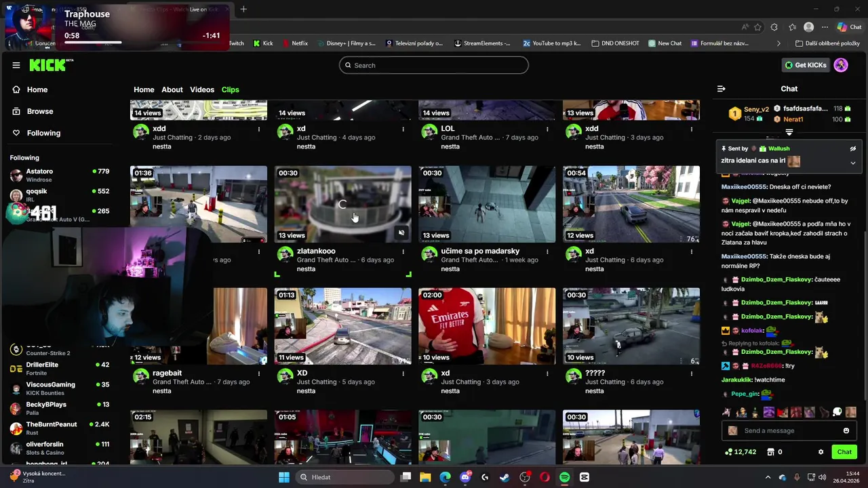Image resolution: width=868 pixels, height=488 pixels.
Task: Switch to the Home channel tab
Action: point(144,89)
